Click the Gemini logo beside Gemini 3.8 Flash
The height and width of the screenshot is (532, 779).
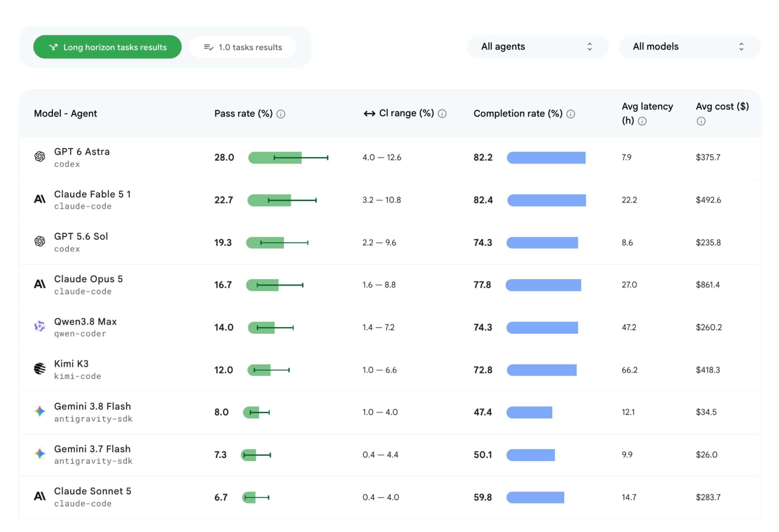click(40, 411)
